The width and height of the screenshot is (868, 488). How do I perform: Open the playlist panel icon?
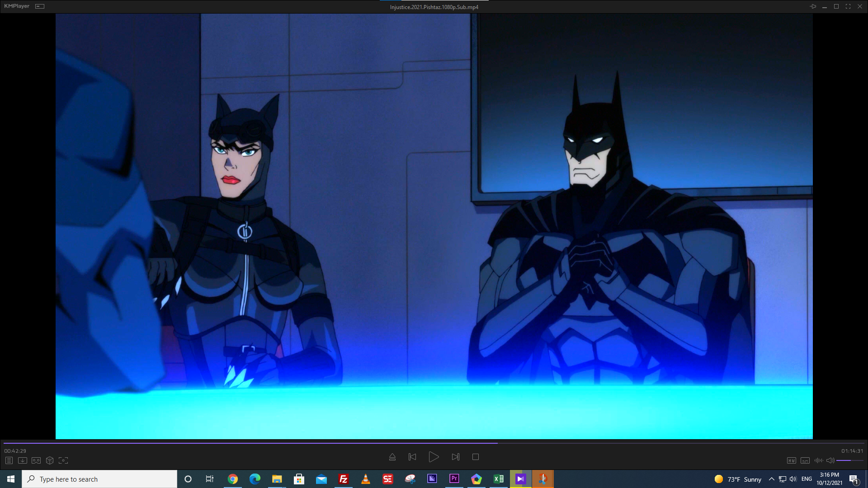[x=9, y=460]
